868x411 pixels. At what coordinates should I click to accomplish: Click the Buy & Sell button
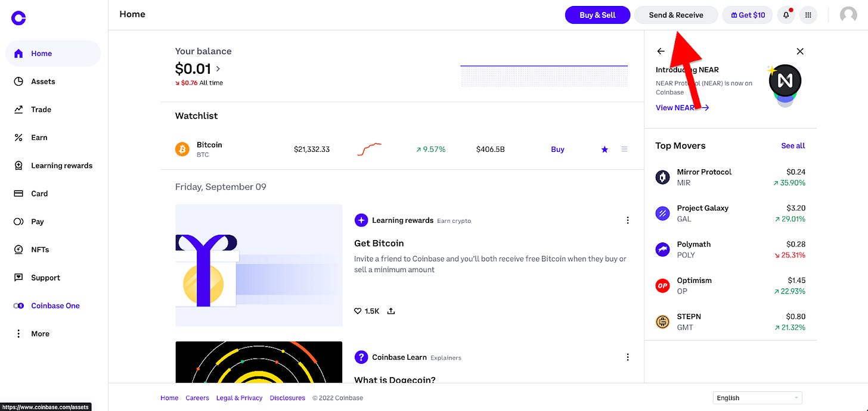pos(597,15)
